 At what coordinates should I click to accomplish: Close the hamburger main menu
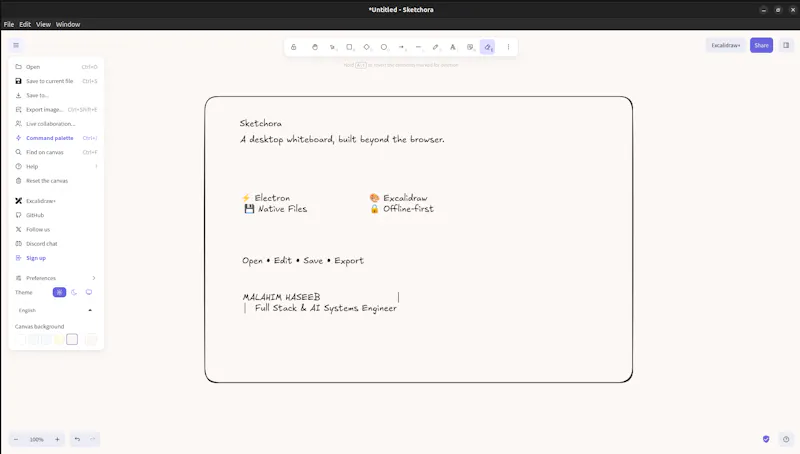[16, 45]
